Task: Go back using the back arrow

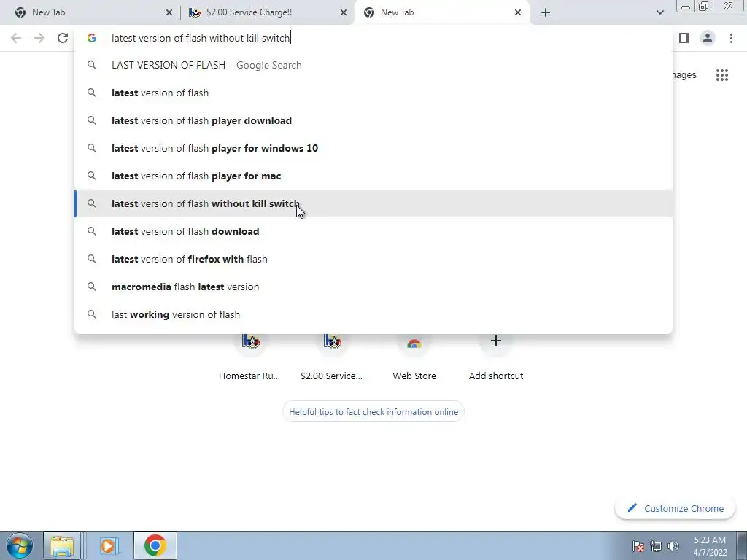Action: point(16,38)
